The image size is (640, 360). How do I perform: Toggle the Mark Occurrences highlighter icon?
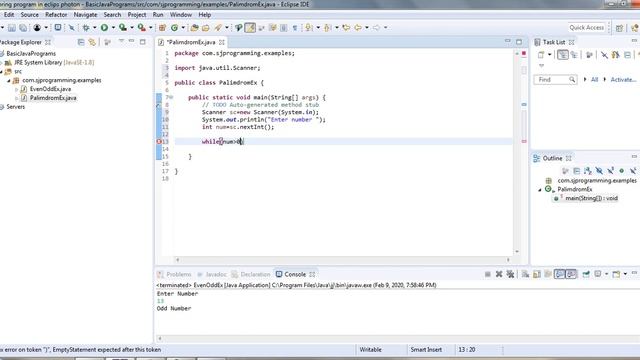click(x=250, y=27)
